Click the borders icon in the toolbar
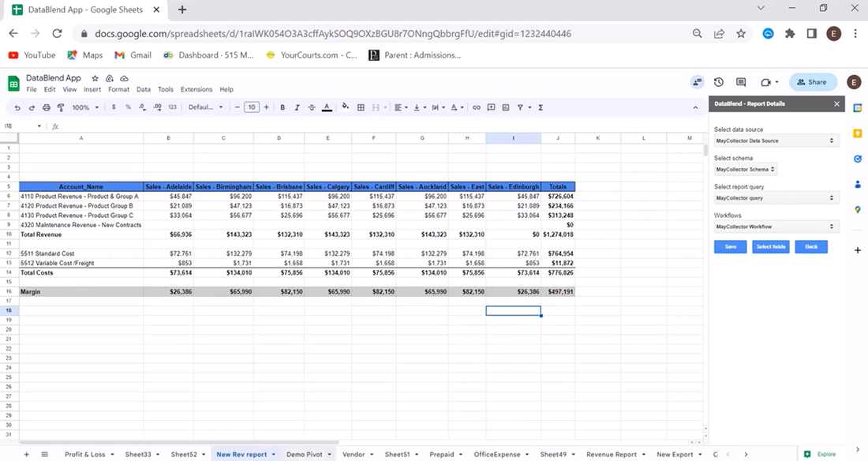 pos(361,107)
